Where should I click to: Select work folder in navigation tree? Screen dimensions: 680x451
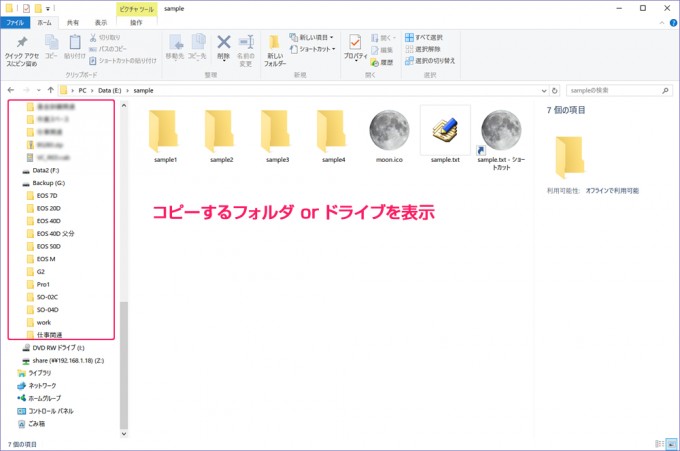pyautogui.click(x=39, y=323)
